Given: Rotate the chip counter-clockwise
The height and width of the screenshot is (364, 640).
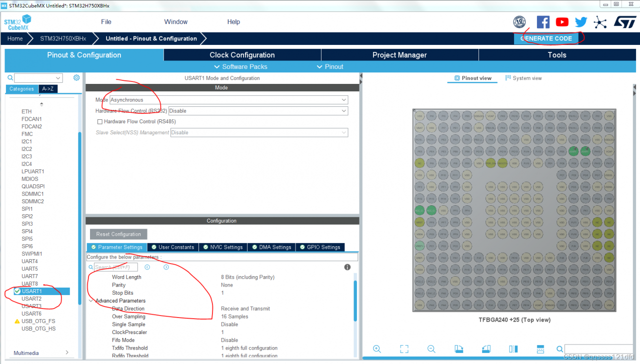Looking at the screenshot, I should (x=485, y=349).
